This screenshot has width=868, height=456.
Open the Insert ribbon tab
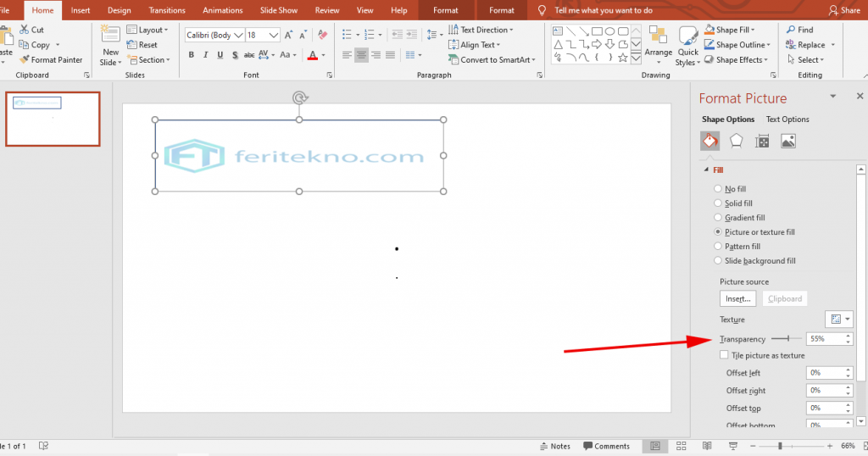coord(81,10)
